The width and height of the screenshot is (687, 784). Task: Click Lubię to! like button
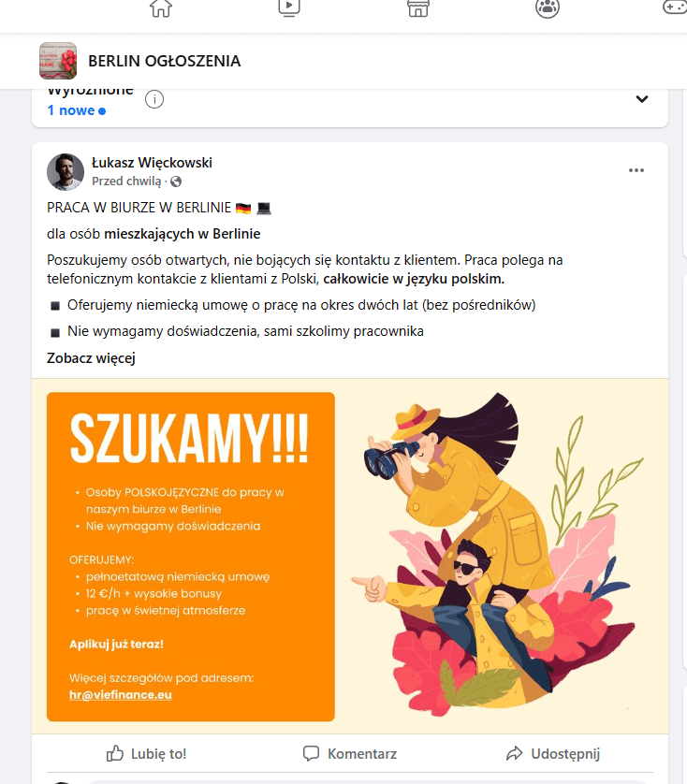point(146,753)
